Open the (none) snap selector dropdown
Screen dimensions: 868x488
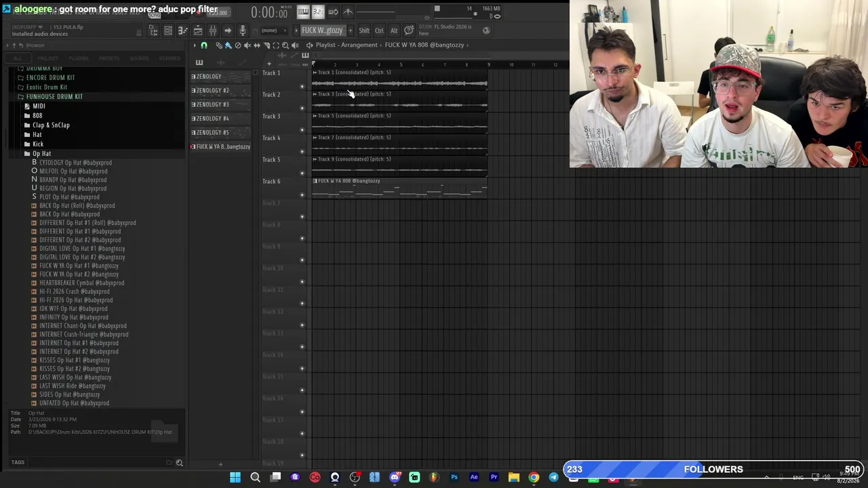tap(273, 30)
